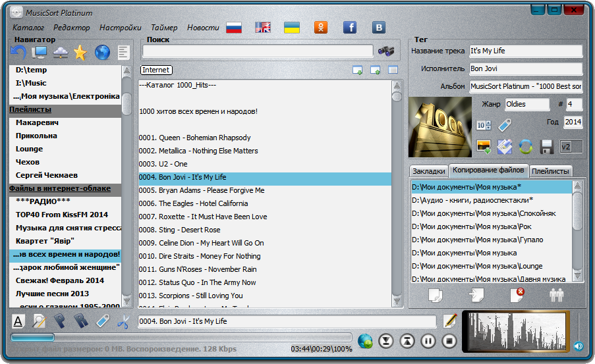
Task: Click the circular refresh arrows icon in Тег
Action: pyautogui.click(x=526, y=147)
